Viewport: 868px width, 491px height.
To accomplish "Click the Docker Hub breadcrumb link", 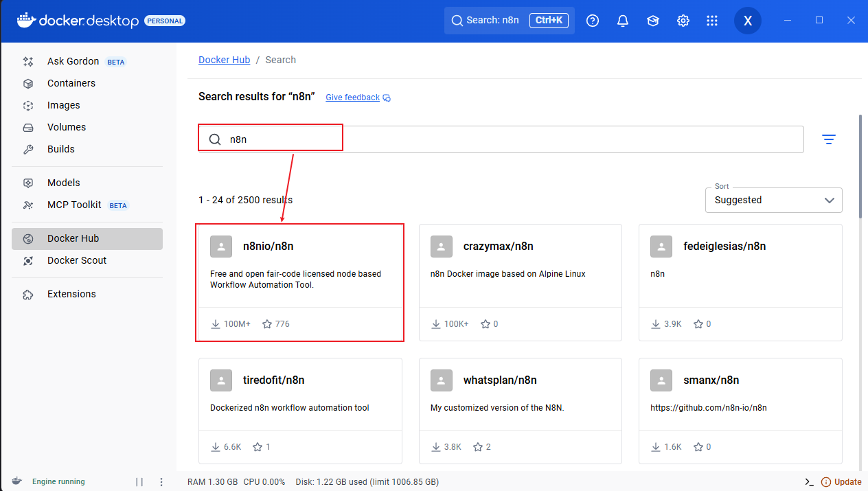I will point(224,60).
